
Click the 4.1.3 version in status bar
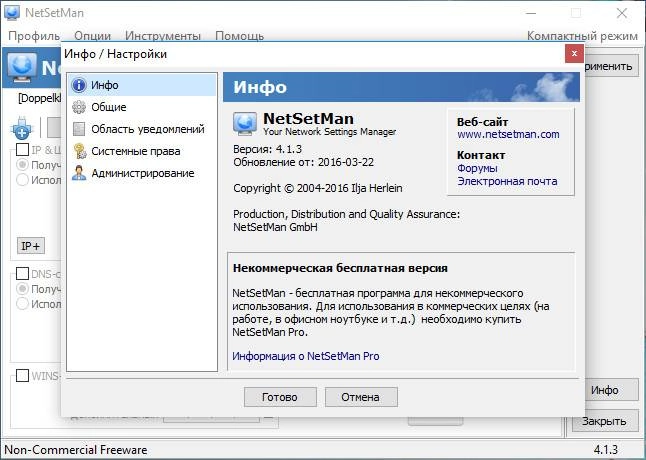point(606,450)
